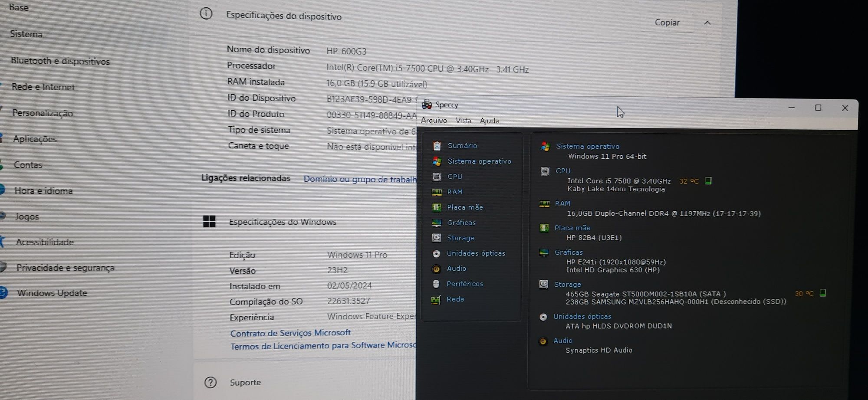Open Unidades ópticas heading link in summary

point(582,317)
